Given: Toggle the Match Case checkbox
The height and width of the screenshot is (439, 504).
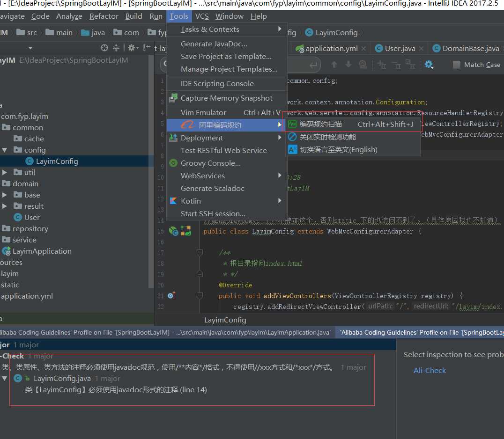Looking at the screenshot, I should tap(456, 65).
